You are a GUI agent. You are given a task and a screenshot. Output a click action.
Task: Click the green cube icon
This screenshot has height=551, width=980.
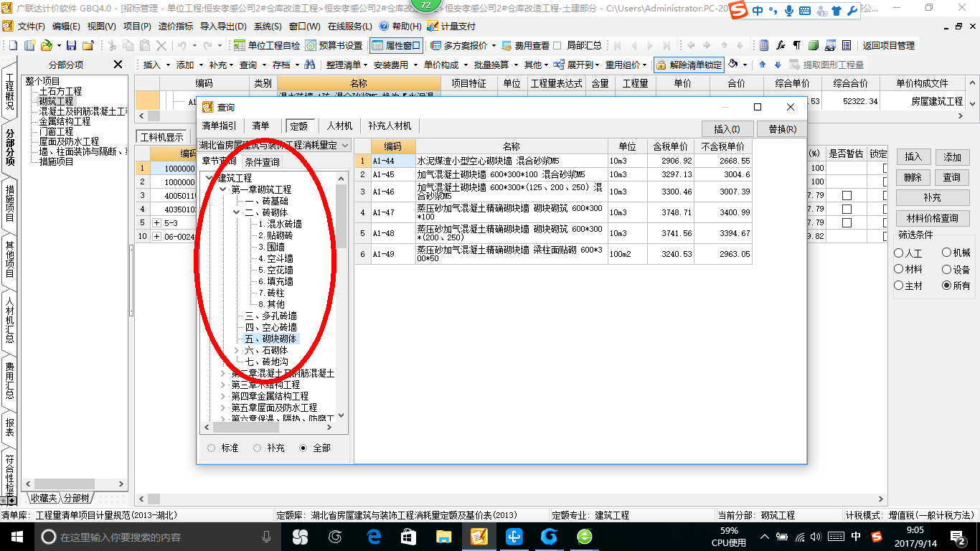tap(814, 45)
